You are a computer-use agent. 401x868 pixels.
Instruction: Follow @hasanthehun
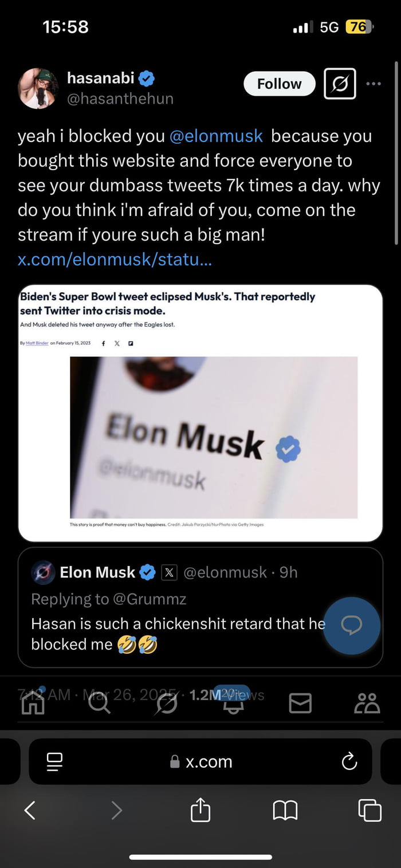(279, 84)
